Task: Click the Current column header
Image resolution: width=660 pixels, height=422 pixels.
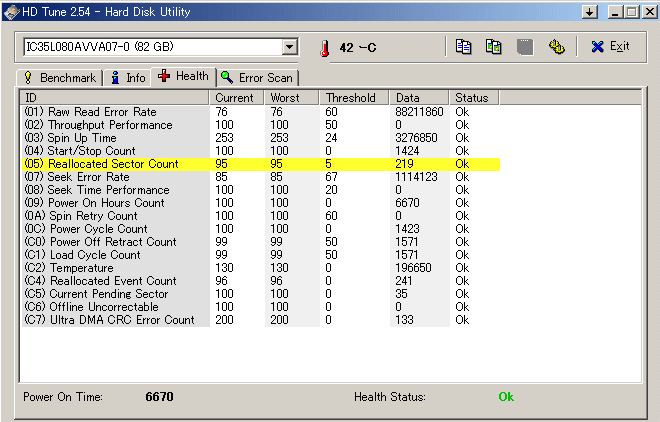Action: 237,98
